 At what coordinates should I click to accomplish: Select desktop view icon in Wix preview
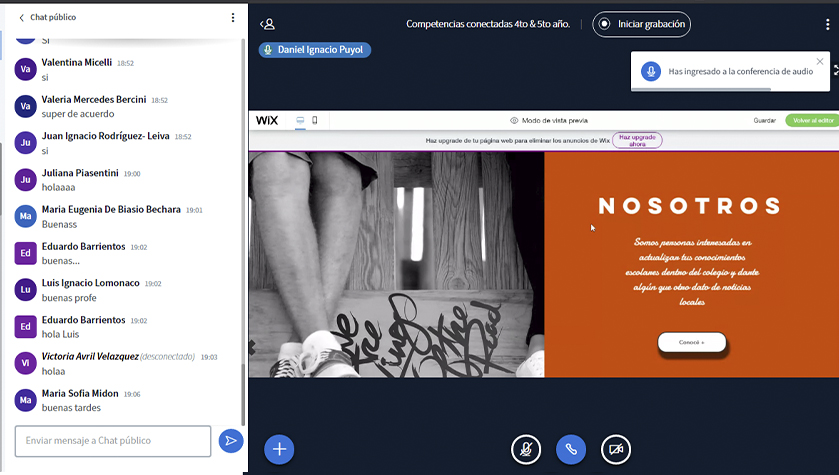(298, 120)
